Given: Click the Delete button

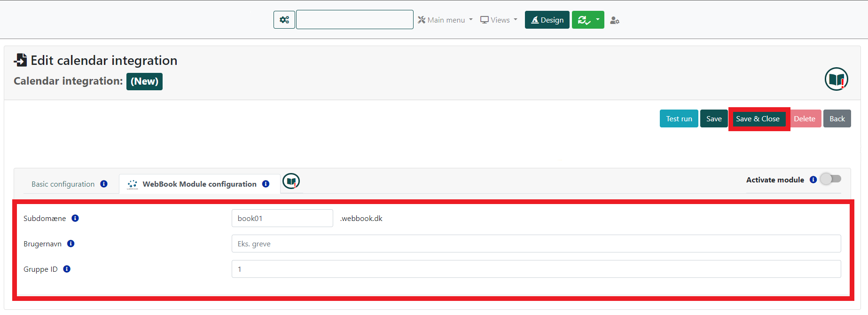Looking at the screenshot, I should point(805,118).
